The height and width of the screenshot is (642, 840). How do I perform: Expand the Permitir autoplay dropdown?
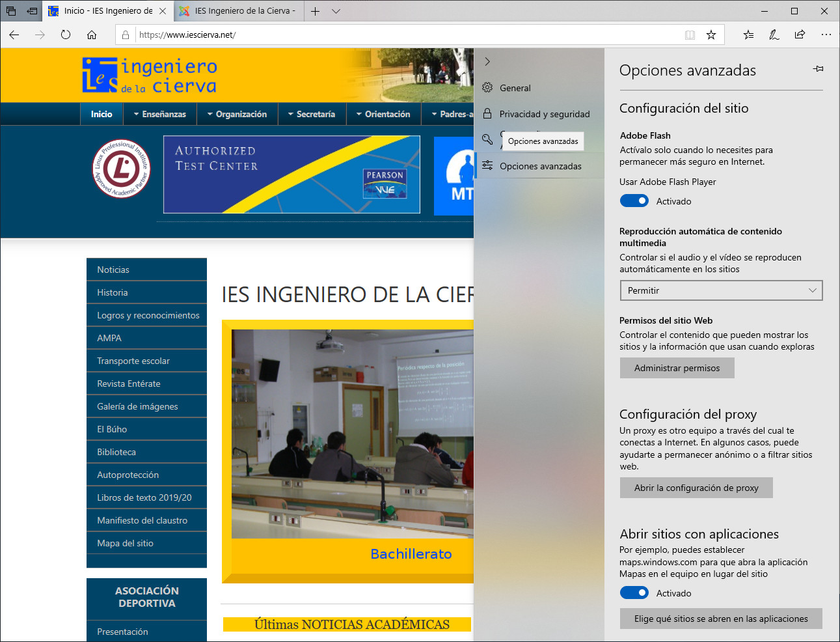pyautogui.click(x=721, y=290)
